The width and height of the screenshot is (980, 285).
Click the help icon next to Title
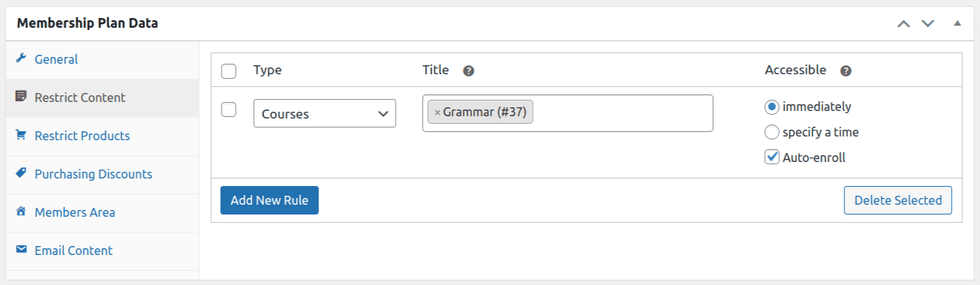point(468,70)
